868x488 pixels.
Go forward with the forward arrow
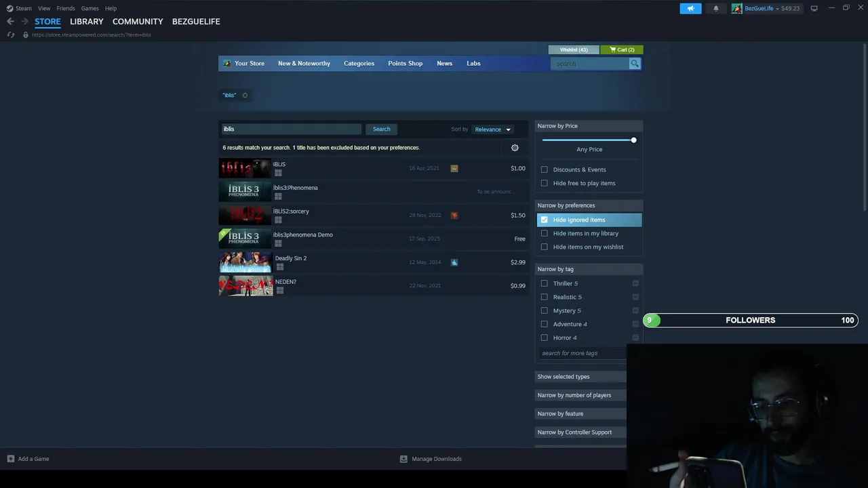tap(24, 22)
